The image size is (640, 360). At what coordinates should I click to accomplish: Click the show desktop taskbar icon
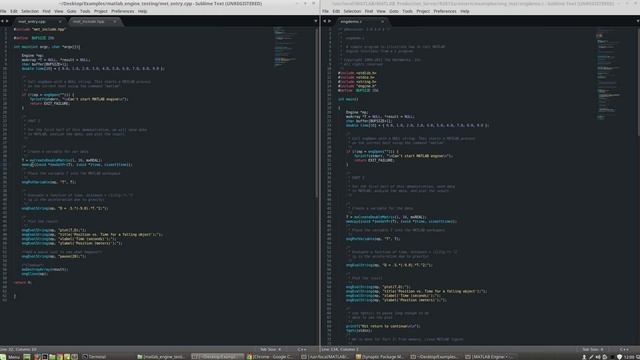tap(27, 357)
